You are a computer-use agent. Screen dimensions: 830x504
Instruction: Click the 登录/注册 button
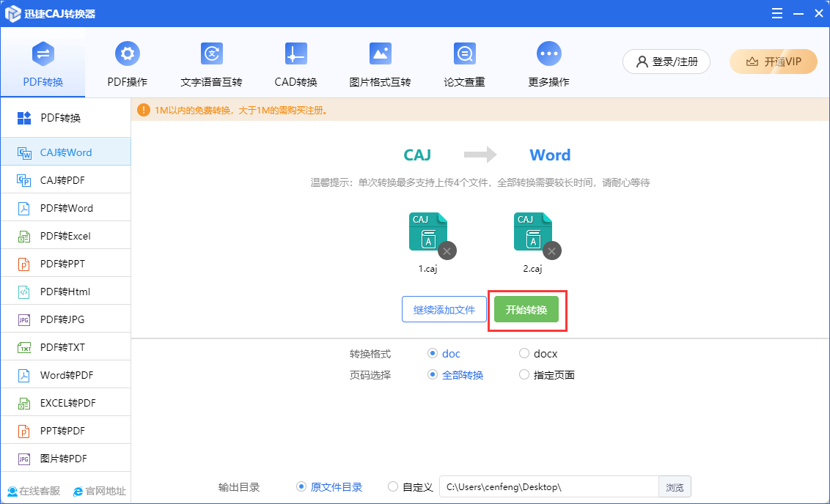[x=666, y=62]
